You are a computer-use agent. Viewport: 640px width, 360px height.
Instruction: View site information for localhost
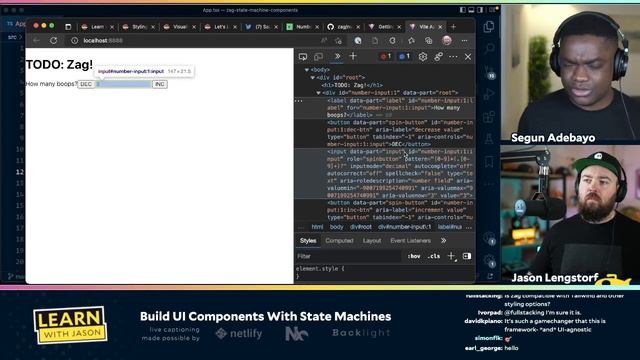[x=74, y=40]
